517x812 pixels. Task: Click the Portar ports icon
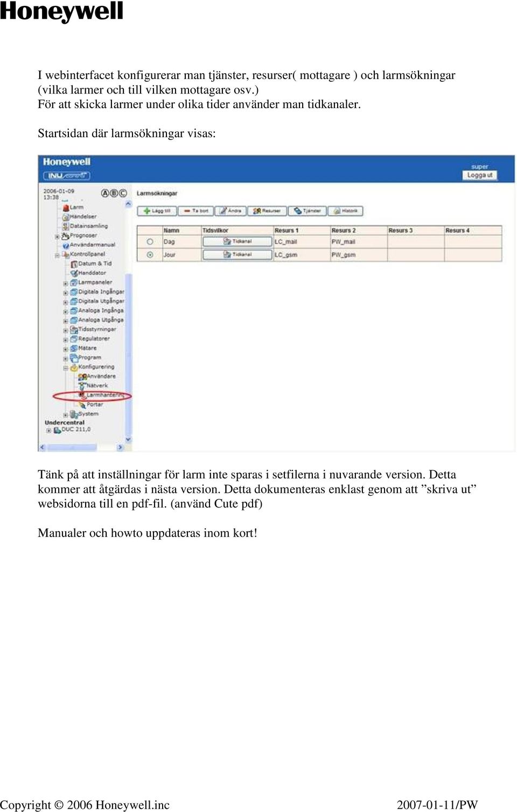[x=82, y=405]
